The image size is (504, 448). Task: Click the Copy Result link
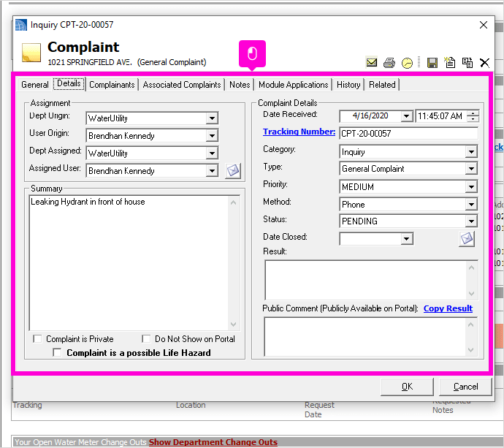(448, 308)
